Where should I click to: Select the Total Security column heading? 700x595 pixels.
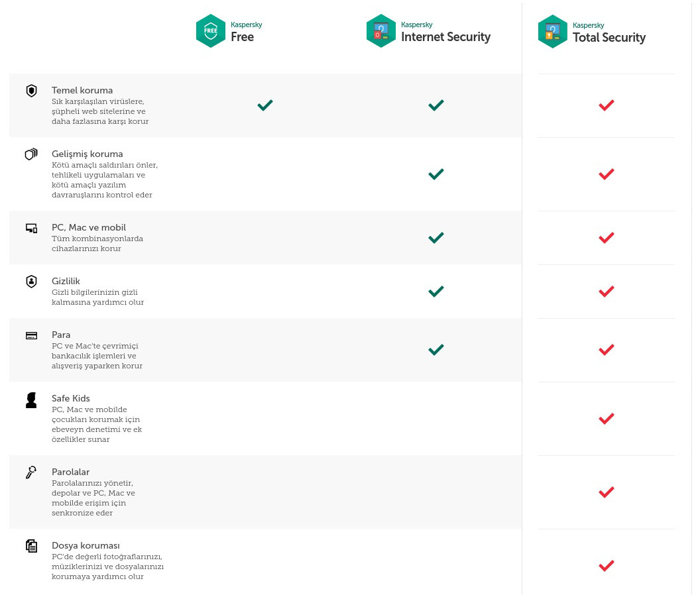pos(609,38)
